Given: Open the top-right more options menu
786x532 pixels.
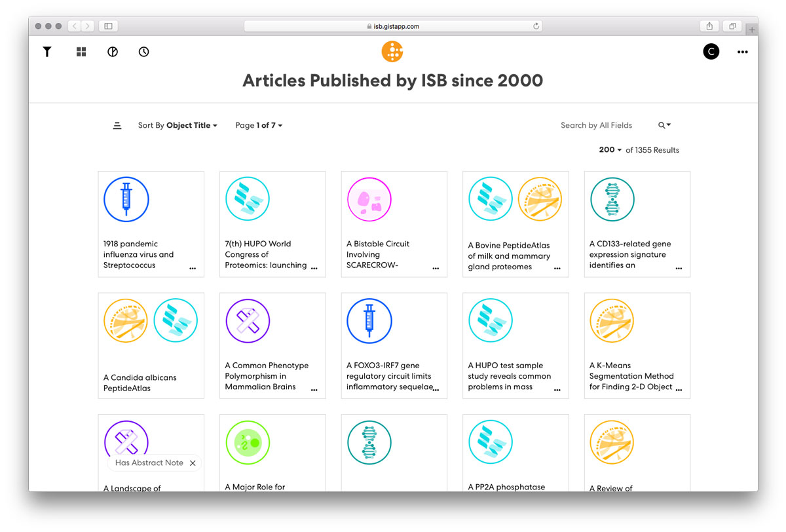Looking at the screenshot, I should click(742, 52).
